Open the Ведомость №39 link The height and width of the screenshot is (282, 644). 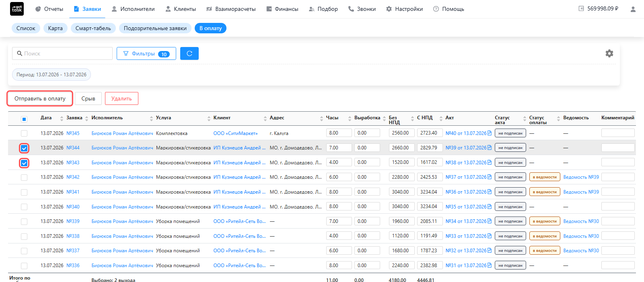(x=581, y=177)
